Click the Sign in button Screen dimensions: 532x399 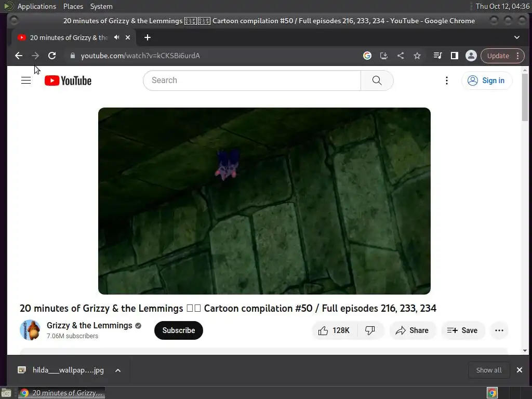[x=487, y=81]
